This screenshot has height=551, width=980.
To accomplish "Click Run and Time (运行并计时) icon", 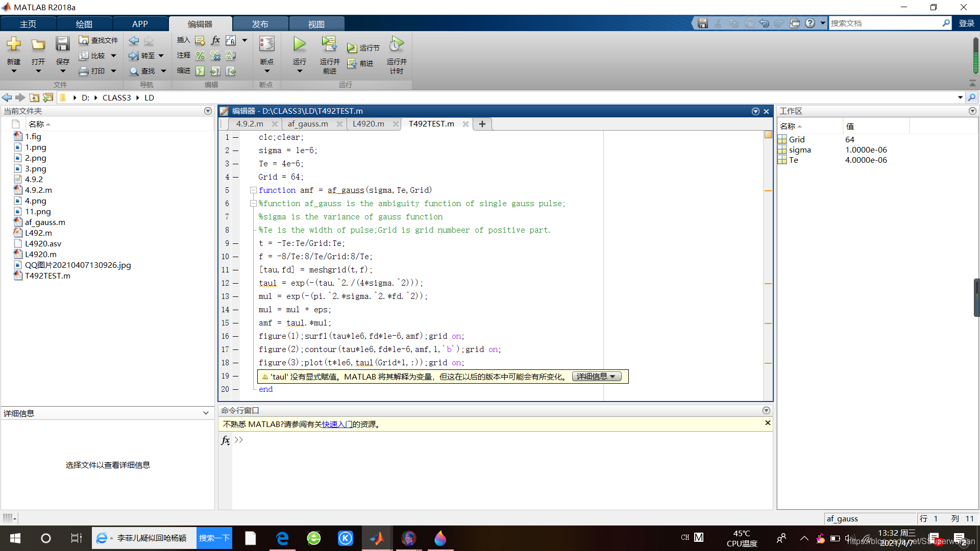I will (x=396, y=45).
